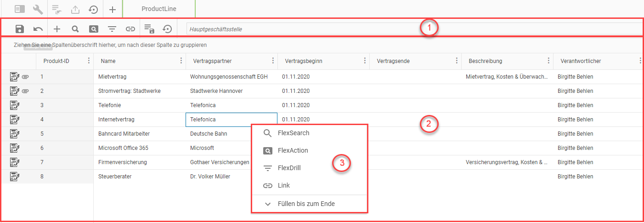This screenshot has height=223, width=644.
Task: Expand 'Füllen bis zum Ende' menu entry
Action: (305, 204)
